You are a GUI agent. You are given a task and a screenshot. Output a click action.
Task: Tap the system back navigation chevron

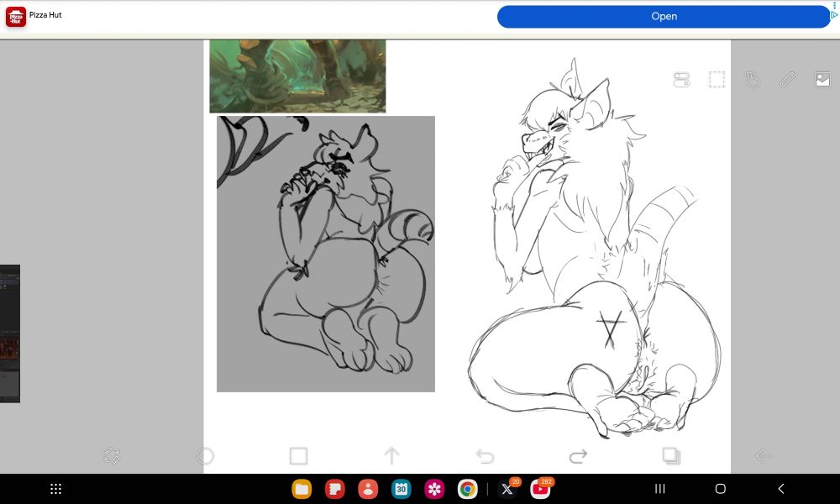point(781,489)
